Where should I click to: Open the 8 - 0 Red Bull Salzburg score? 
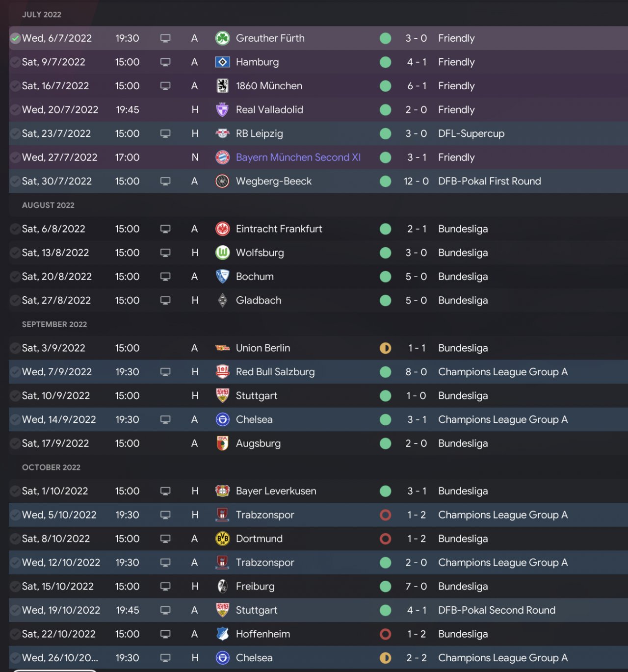click(x=416, y=372)
